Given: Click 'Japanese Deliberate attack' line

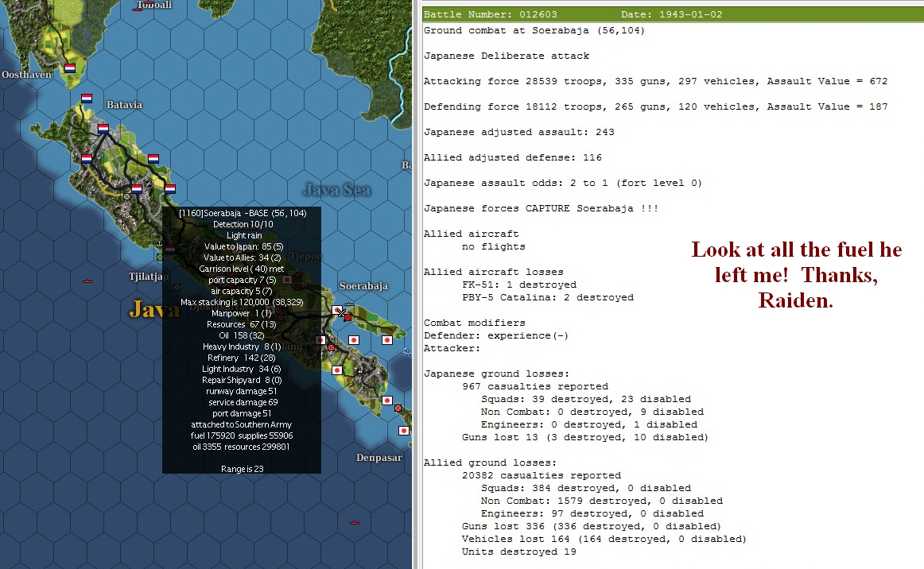Looking at the screenshot, I should tap(507, 56).
